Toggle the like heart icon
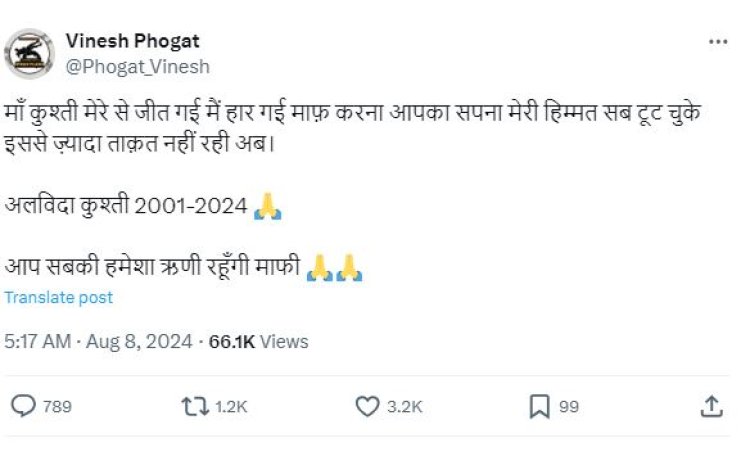750x456 pixels. [367, 407]
